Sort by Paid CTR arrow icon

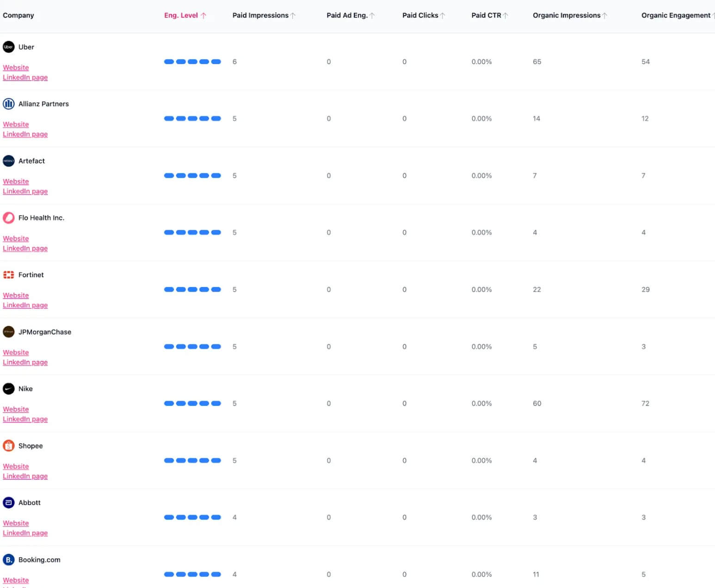tap(505, 15)
